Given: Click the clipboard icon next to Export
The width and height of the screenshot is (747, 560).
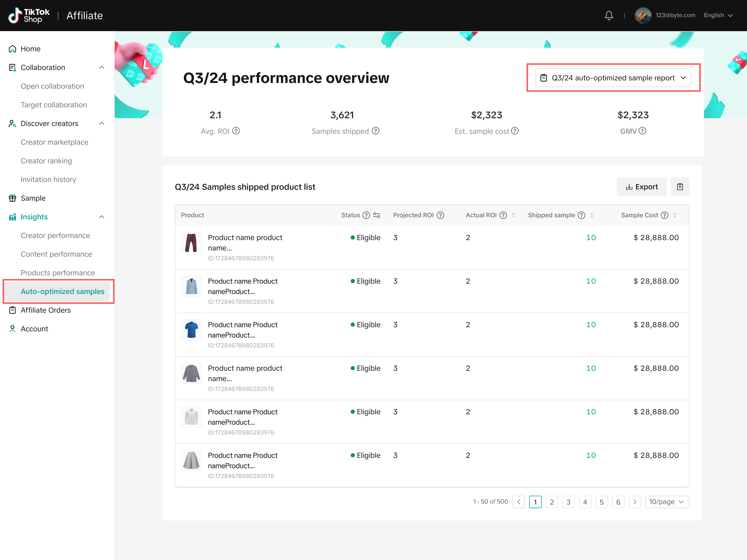Looking at the screenshot, I should (680, 187).
